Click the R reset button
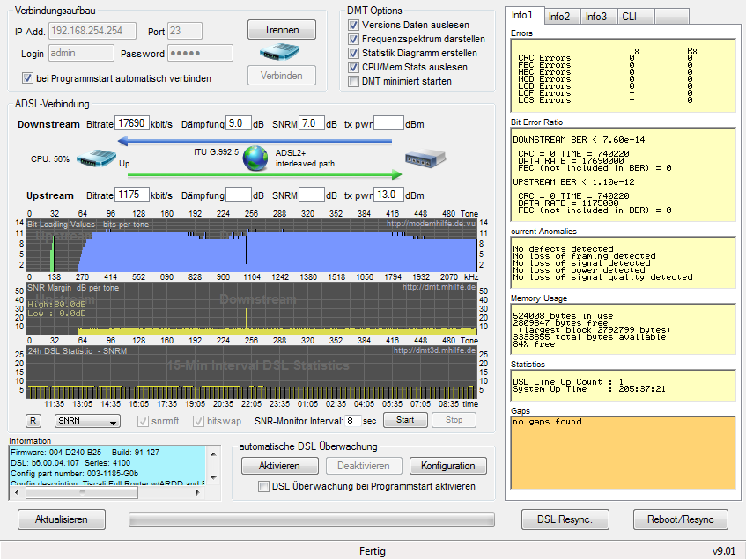The width and height of the screenshot is (746, 560). [x=33, y=421]
